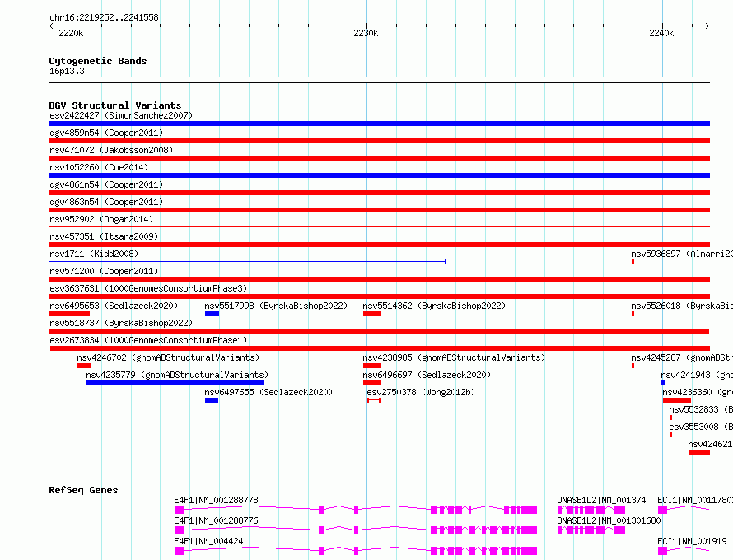Open the nsv4241943 variant label
This screenshot has width=733, height=560.
pos(697,375)
